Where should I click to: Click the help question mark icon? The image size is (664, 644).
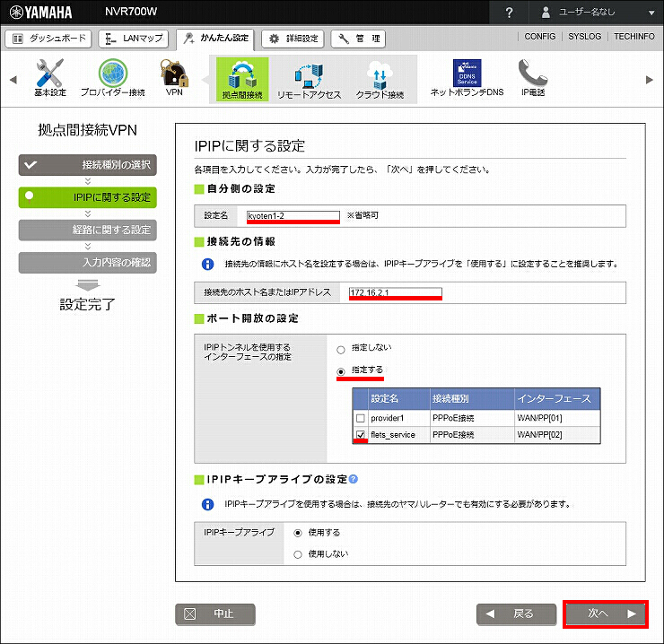pos(509,13)
